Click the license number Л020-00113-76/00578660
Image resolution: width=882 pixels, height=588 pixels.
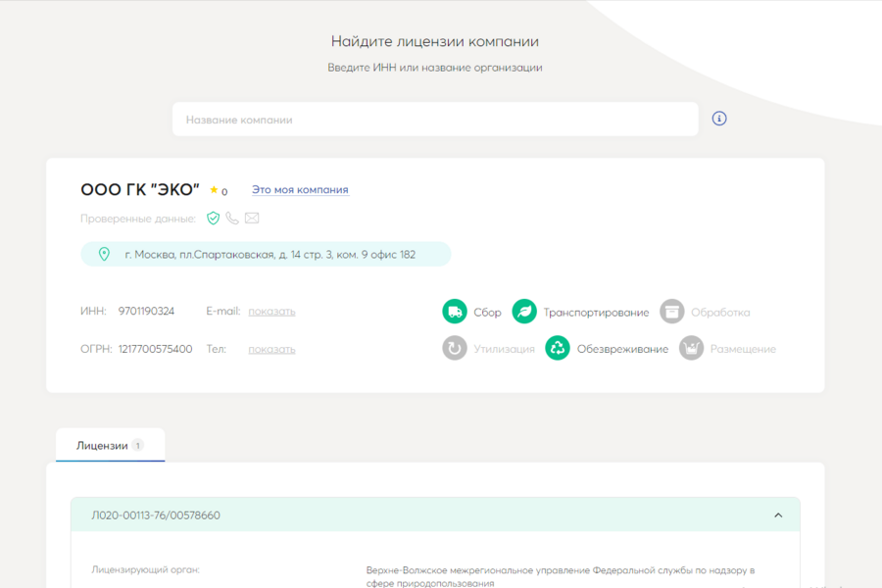click(156, 515)
